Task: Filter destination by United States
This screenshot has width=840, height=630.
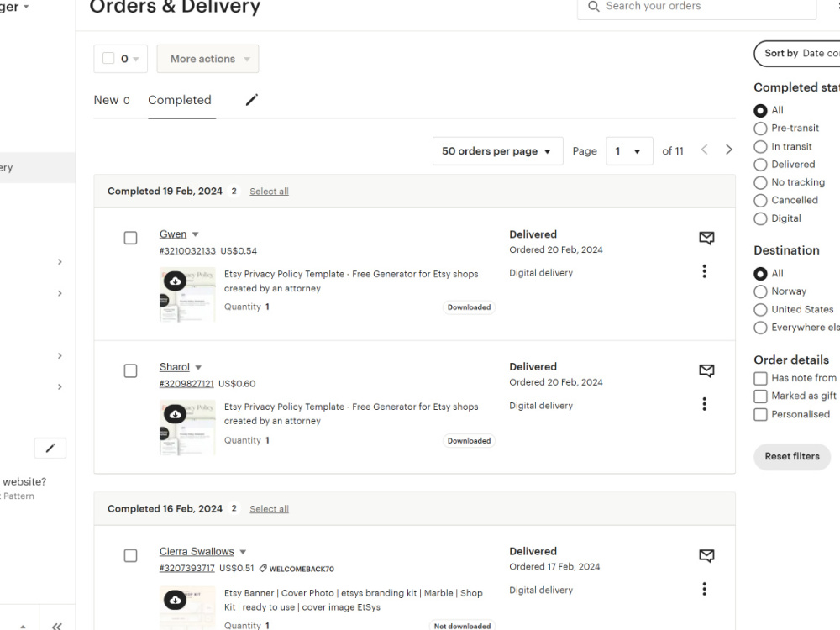Action: click(760, 310)
